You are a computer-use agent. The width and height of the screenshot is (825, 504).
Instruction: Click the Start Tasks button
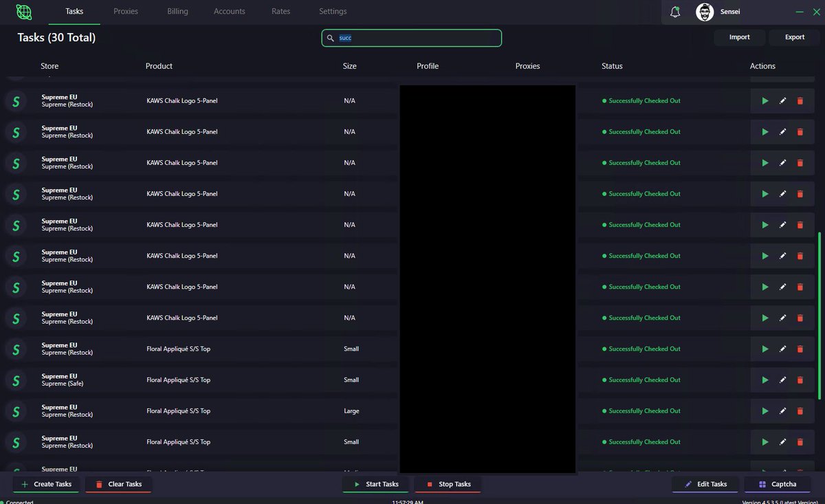[x=375, y=484]
